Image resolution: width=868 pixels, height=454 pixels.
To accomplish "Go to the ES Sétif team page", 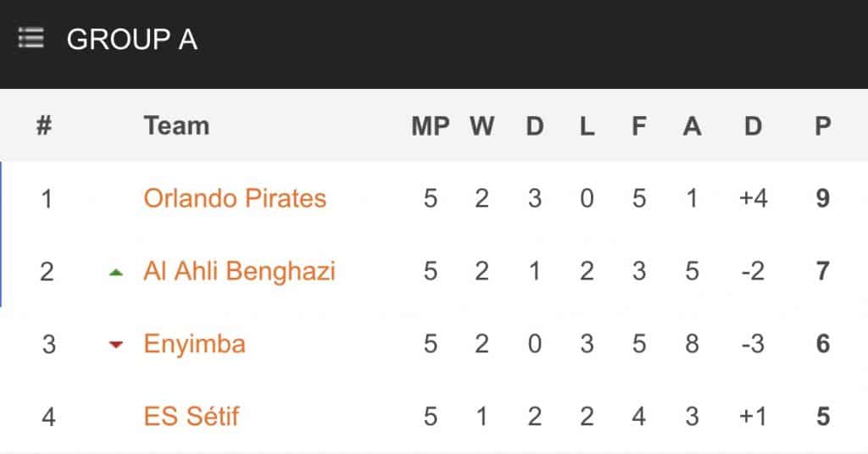I will tap(191, 417).
